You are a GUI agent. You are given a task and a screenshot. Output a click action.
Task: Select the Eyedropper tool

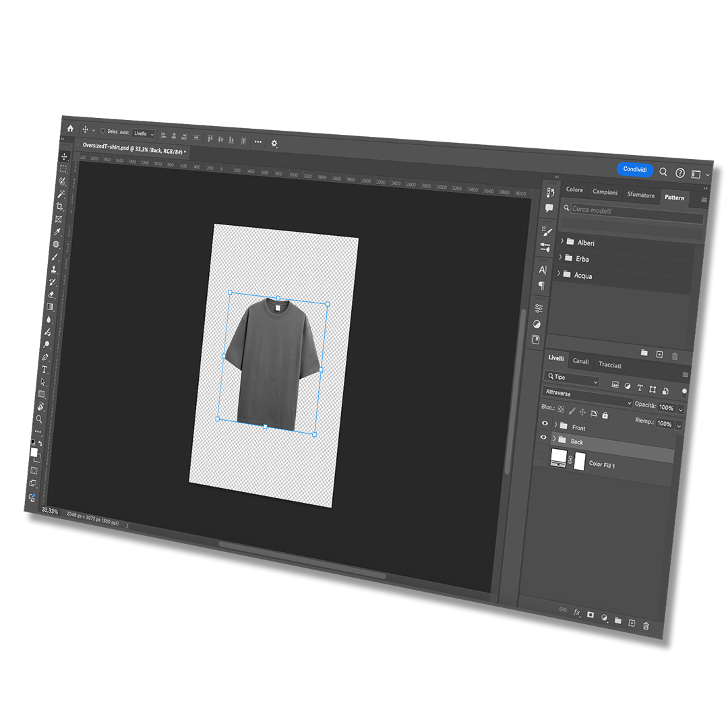58,231
